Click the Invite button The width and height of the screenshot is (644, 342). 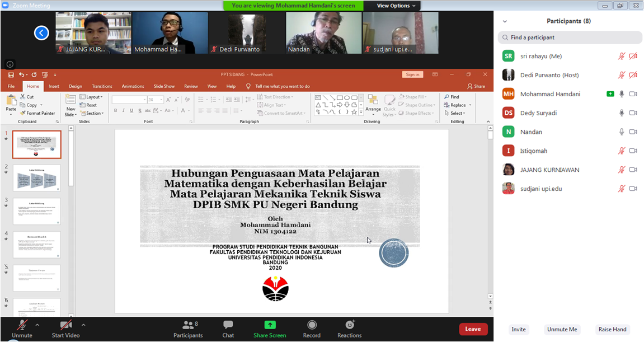click(518, 329)
